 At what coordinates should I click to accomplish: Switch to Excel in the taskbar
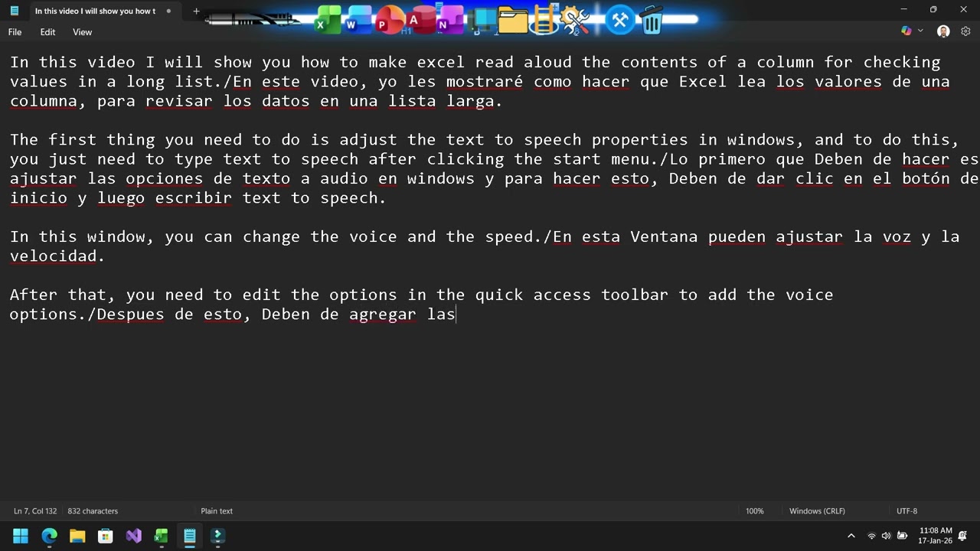pyautogui.click(x=162, y=536)
